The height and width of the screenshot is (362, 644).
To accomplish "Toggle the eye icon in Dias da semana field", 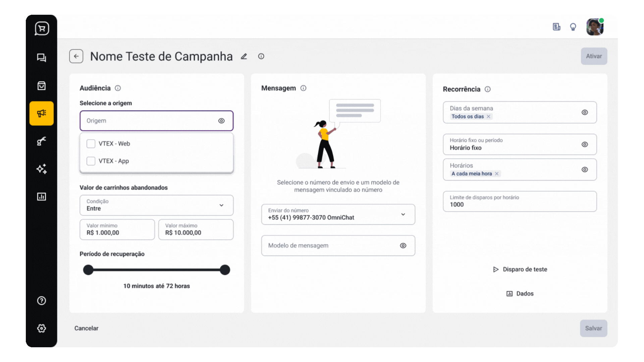I will coord(585,112).
